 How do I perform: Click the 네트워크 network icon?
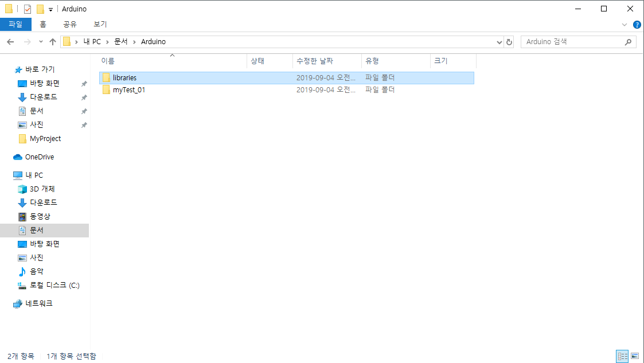[18, 304]
